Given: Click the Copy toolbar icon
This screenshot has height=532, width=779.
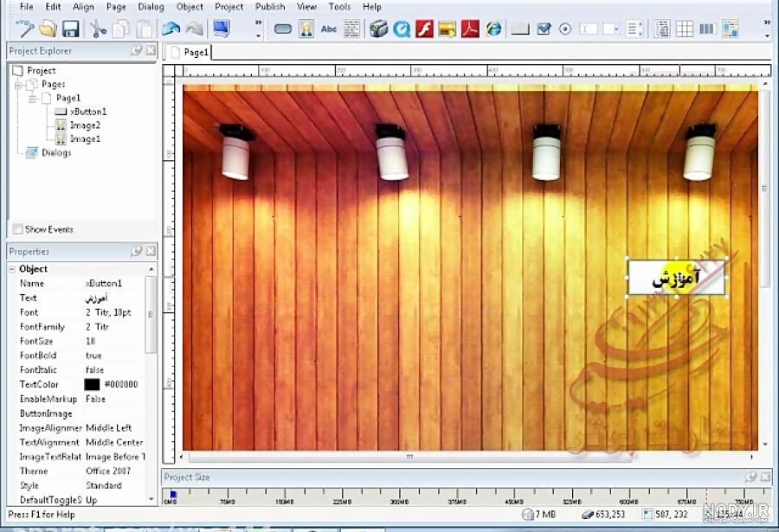Looking at the screenshot, I should 120,29.
